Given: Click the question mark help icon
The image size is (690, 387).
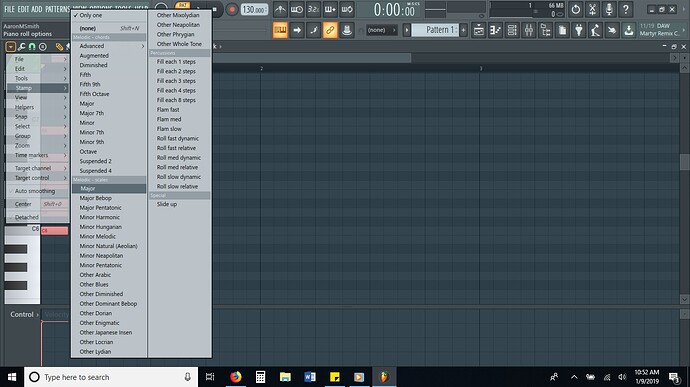Looking at the screenshot, I should tap(626, 9).
